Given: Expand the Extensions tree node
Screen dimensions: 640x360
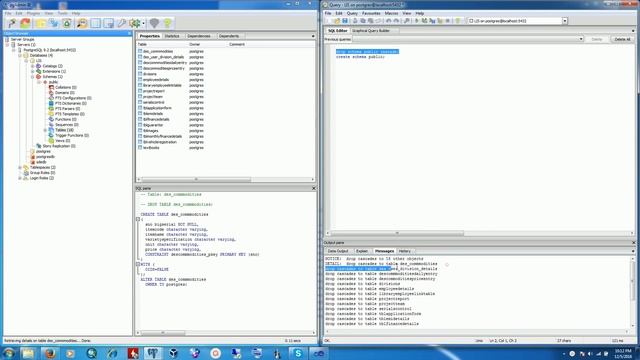Looking at the screenshot, I should point(33,71).
